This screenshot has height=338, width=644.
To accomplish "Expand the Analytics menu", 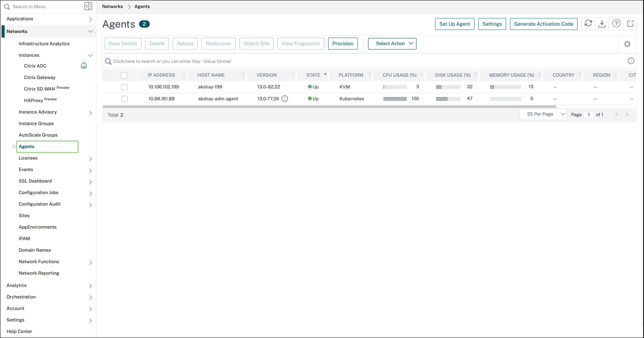I will (90, 286).
